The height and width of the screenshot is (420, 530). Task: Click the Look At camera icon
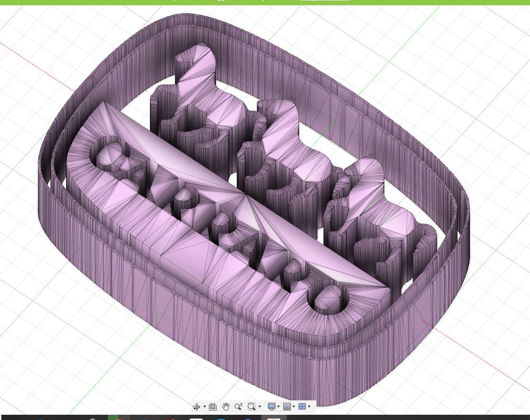pos(213,407)
